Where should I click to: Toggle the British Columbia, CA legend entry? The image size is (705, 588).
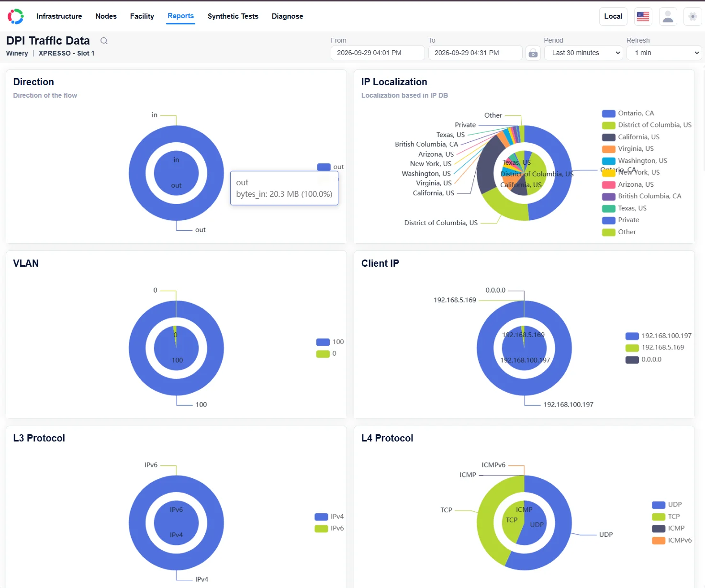coord(642,196)
